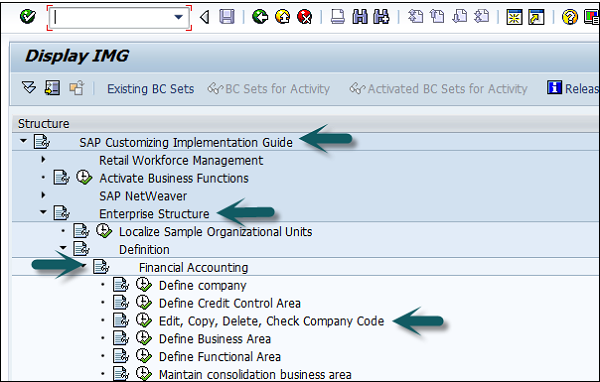This screenshot has width=600, height=382.
Task: Click the Release Notes info button
Action: (x=573, y=88)
